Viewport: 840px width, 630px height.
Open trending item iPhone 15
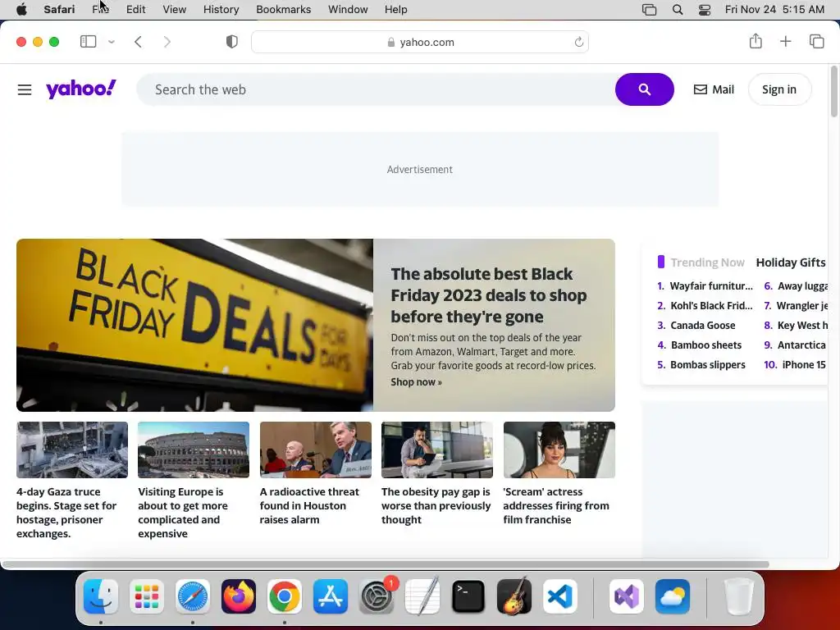804,365
